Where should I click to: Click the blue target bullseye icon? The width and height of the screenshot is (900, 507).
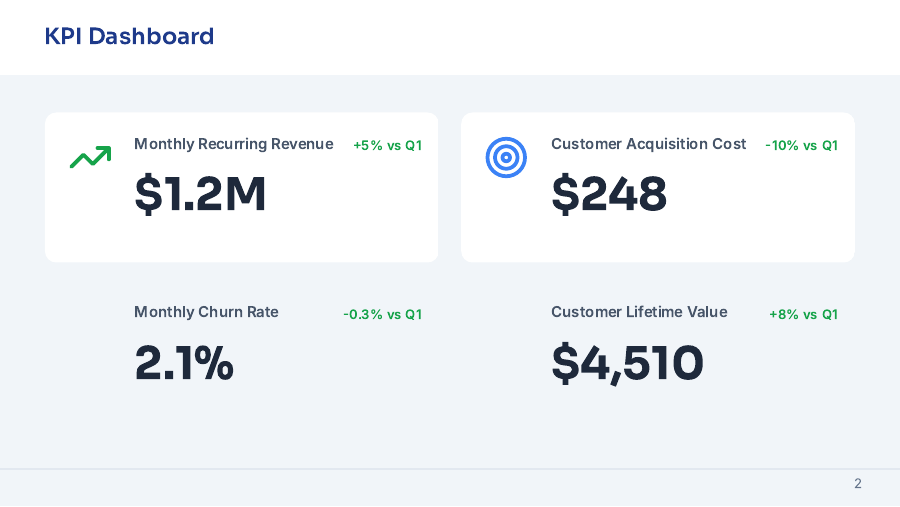coord(506,157)
